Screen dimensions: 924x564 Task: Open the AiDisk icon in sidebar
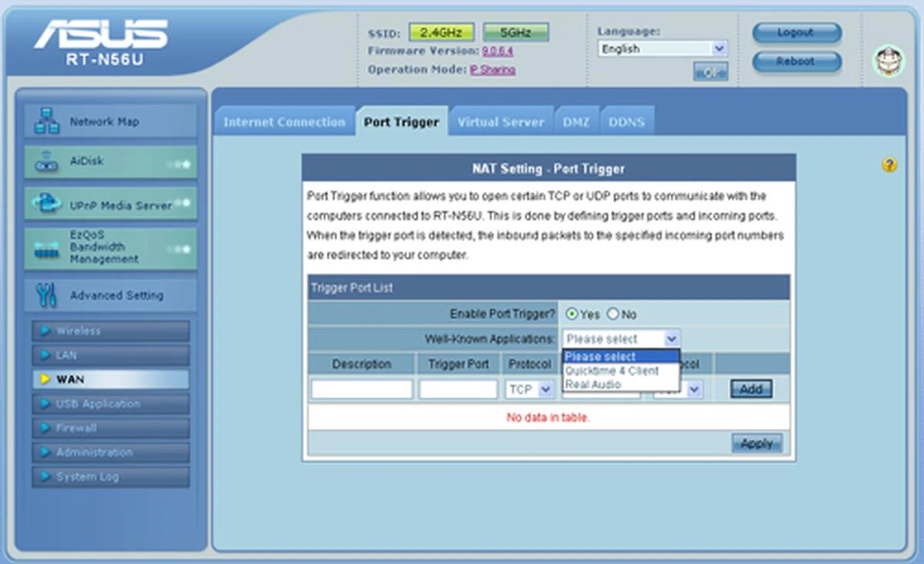click(47, 162)
